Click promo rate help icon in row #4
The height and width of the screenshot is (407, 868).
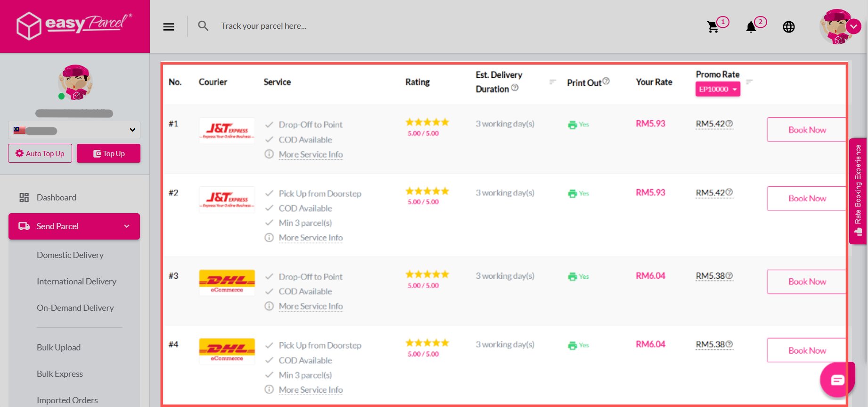(729, 344)
